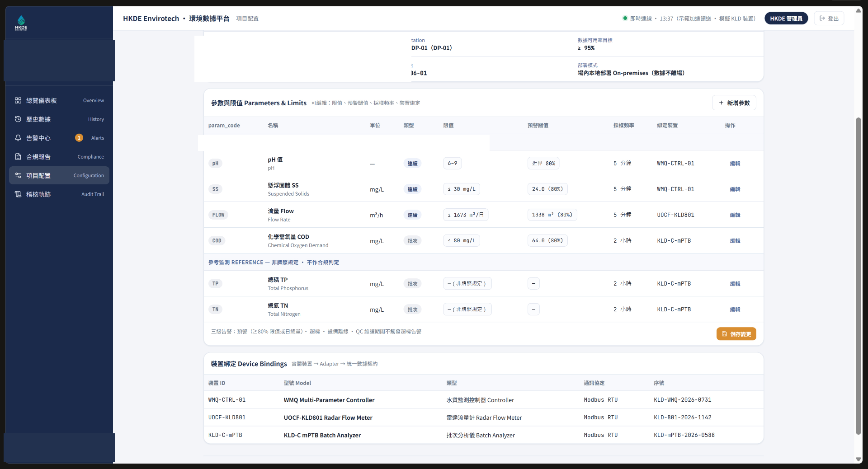
Task: Click the COD limit field ≤ 80 mg/L
Action: tap(462, 240)
